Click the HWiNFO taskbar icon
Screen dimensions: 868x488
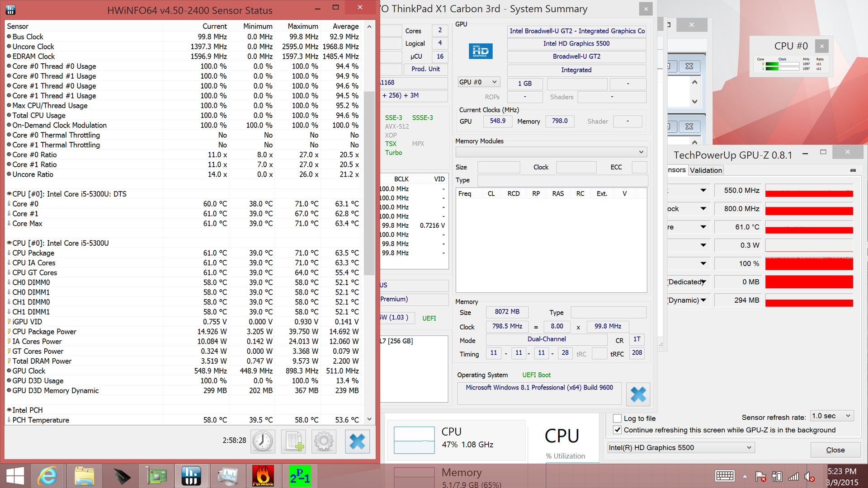(x=191, y=476)
